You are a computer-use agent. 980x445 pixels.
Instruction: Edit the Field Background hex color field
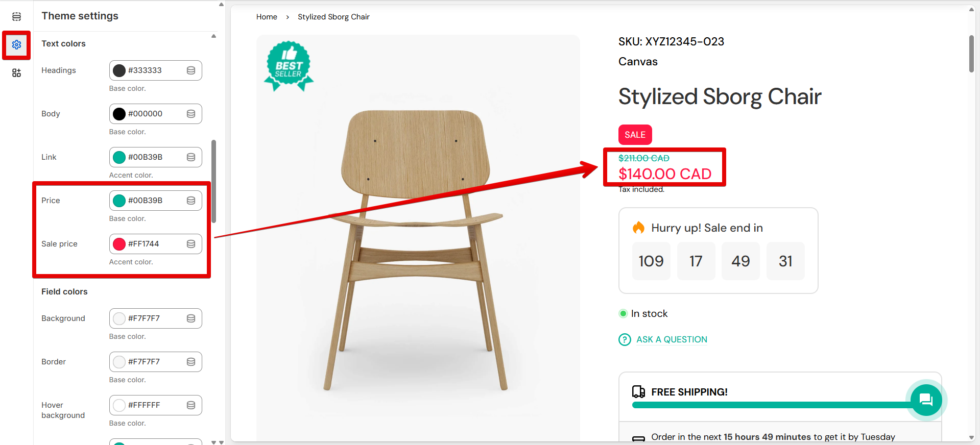(153, 318)
